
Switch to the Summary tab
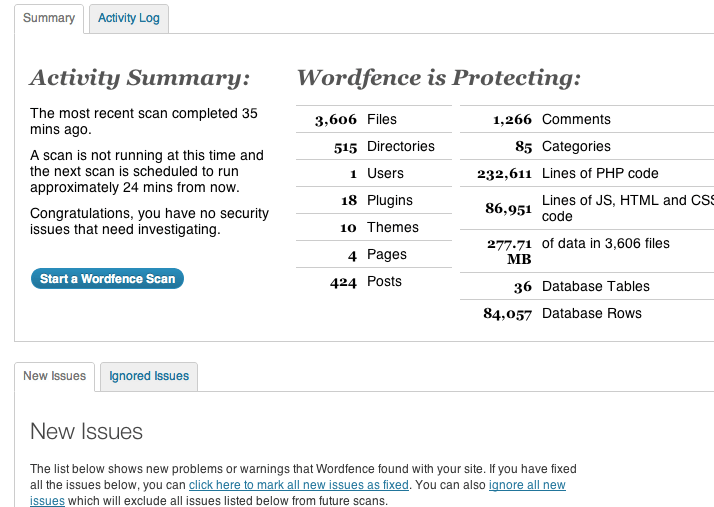click(x=49, y=18)
